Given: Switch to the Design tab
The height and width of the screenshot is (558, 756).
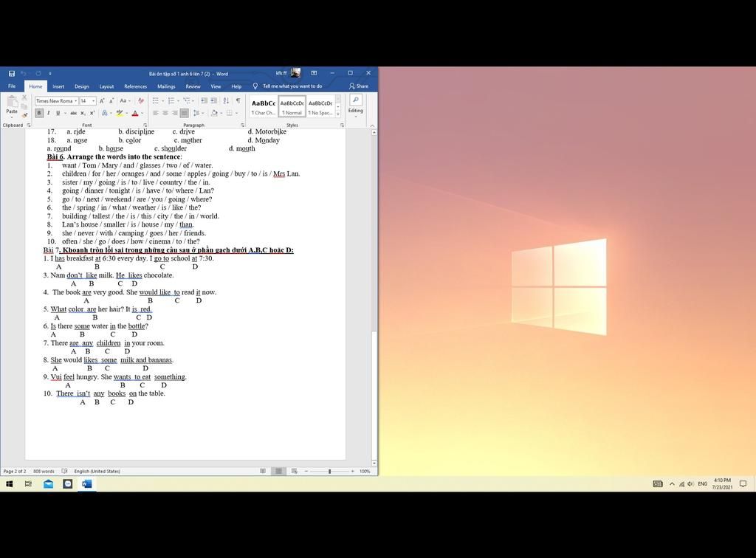Looking at the screenshot, I should [x=81, y=86].
